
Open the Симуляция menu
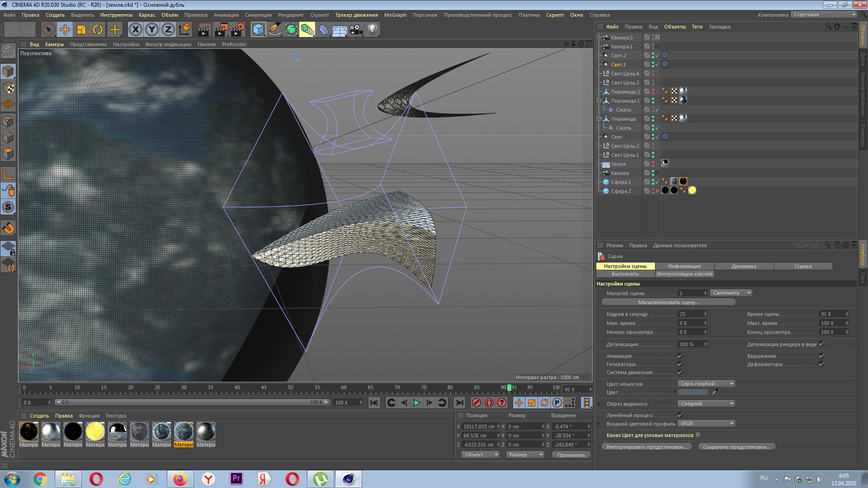coord(258,15)
